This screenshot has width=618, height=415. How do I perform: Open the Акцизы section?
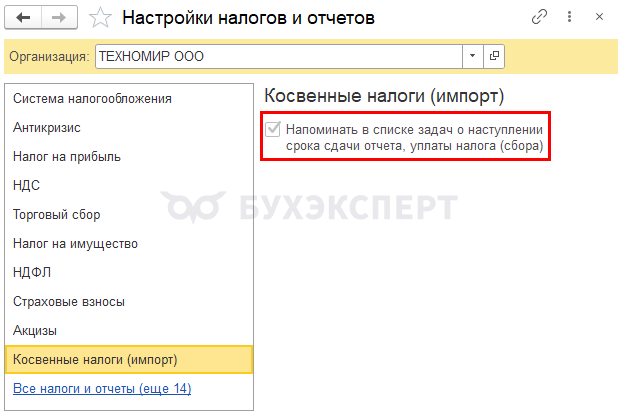(x=35, y=331)
